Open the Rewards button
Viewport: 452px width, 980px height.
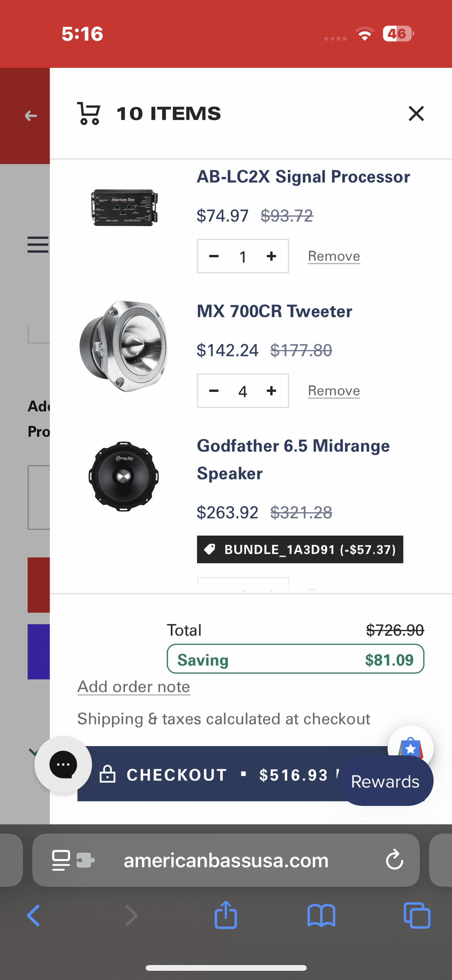coord(385,781)
